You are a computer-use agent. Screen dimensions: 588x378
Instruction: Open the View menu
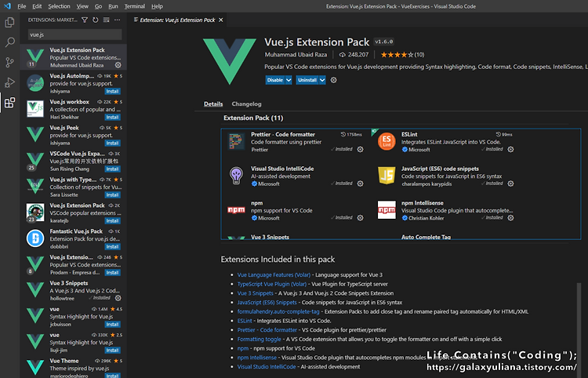pyautogui.click(x=82, y=6)
